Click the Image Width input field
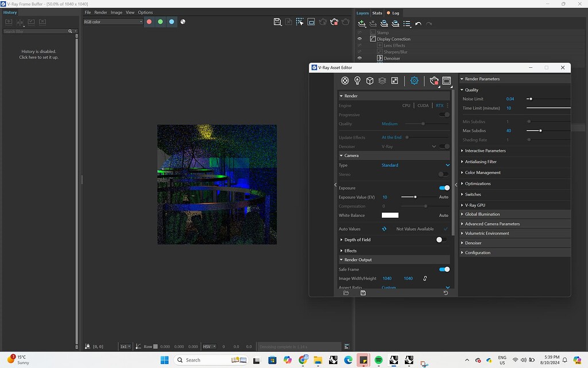The height and width of the screenshot is (368, 588). [x=387, y=278]
